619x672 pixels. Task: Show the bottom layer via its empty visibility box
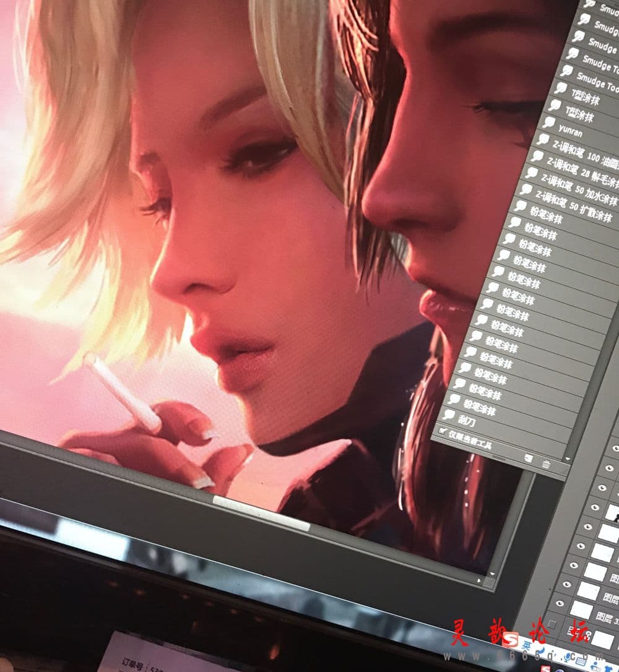click(x=552, y=624)
